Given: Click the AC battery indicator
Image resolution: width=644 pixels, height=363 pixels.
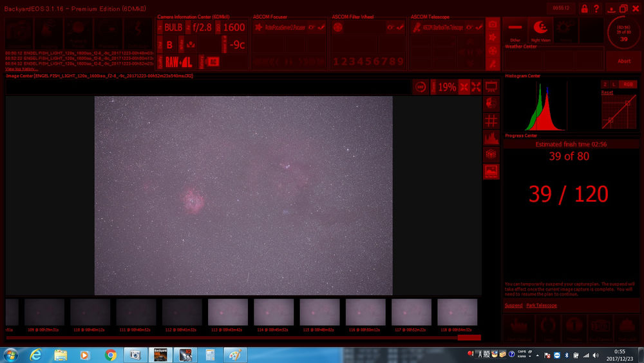Looking at the screenshot, I should [213, 62].
